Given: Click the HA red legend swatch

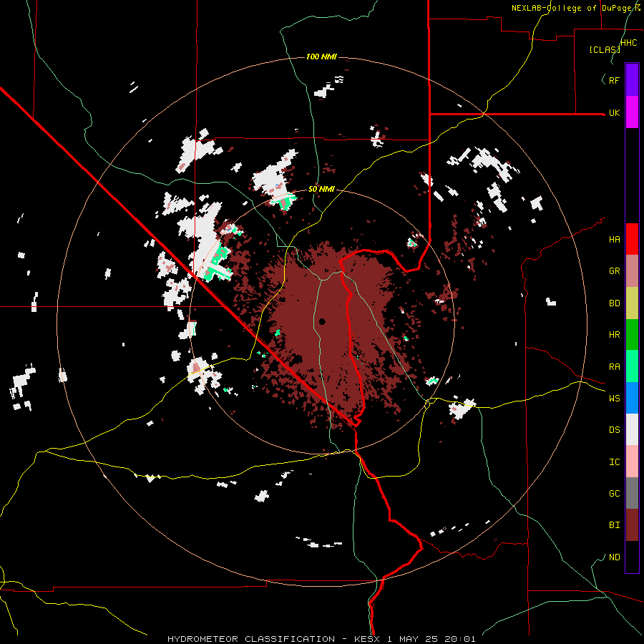Looking at the screenshot, I should [x=632, y=239].
